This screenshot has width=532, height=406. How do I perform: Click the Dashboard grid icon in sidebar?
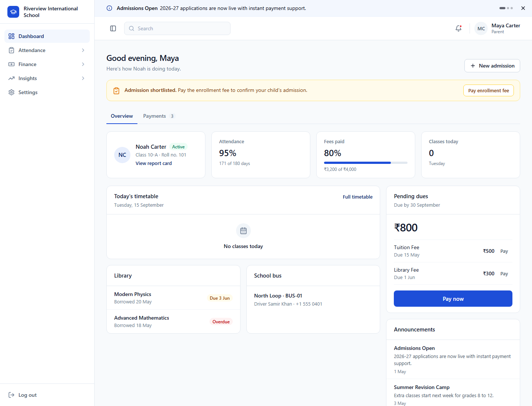(x=11, y=36)
